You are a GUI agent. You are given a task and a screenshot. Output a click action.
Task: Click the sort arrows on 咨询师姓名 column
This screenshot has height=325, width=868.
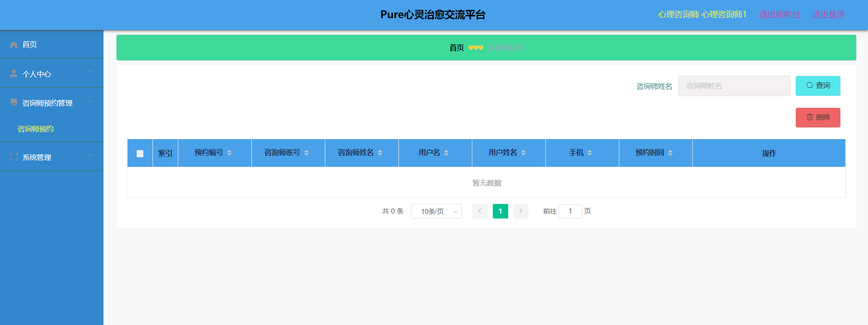point(380,153)
